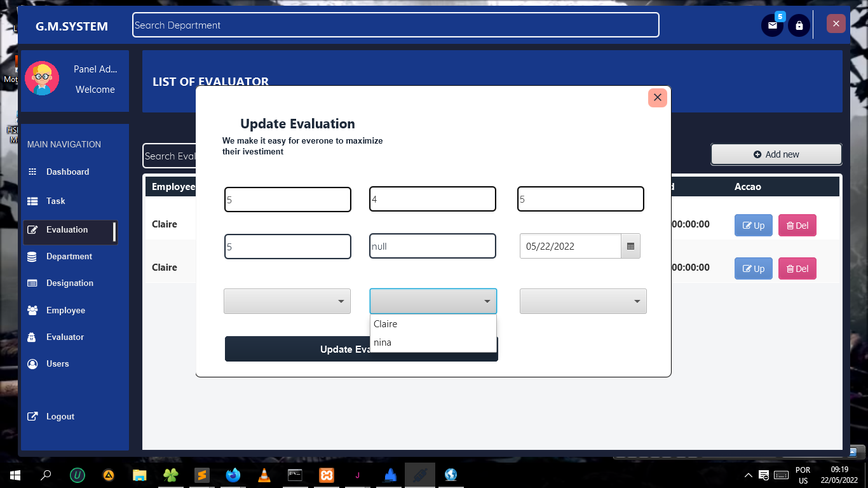
Task: Click Up in the first Claire row
Action: pyautogui.click(x=754, y=226)
